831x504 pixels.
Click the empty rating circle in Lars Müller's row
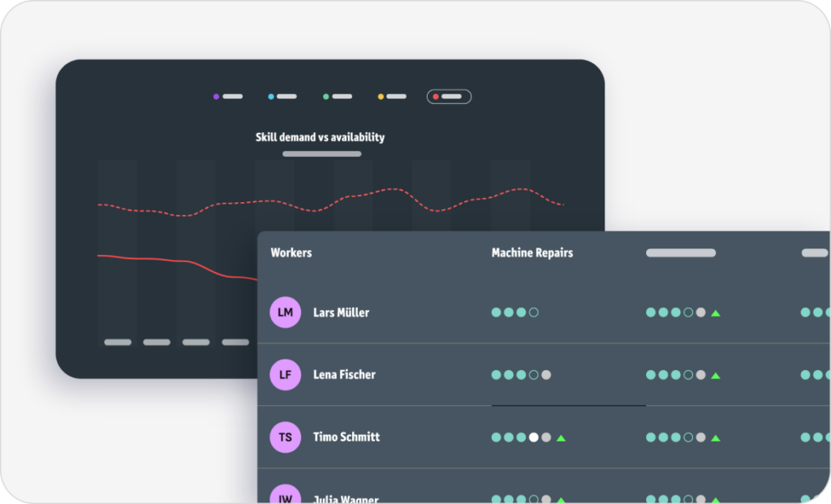click(x=532, y=312)
